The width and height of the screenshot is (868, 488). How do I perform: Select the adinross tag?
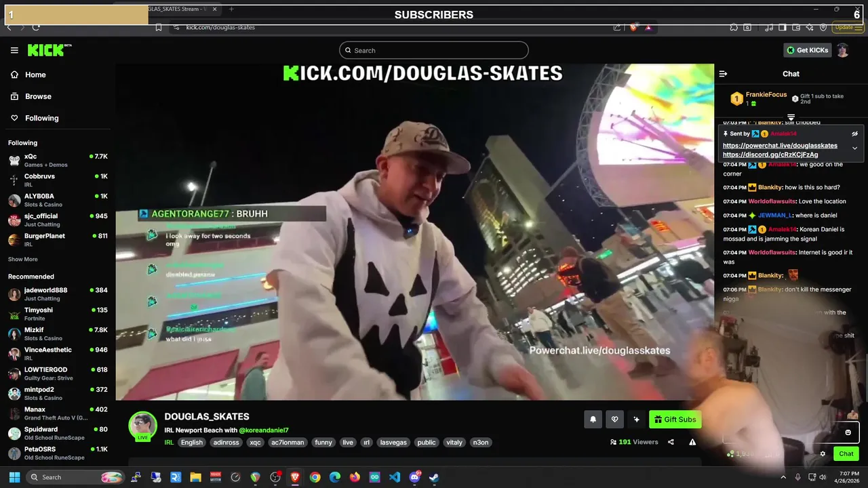226,443
